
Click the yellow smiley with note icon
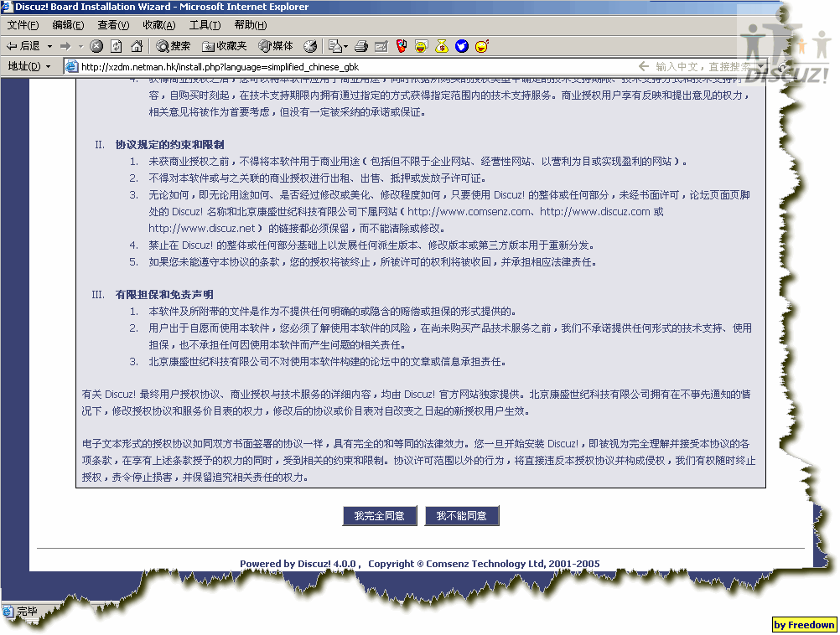click(x=481, y=47)
